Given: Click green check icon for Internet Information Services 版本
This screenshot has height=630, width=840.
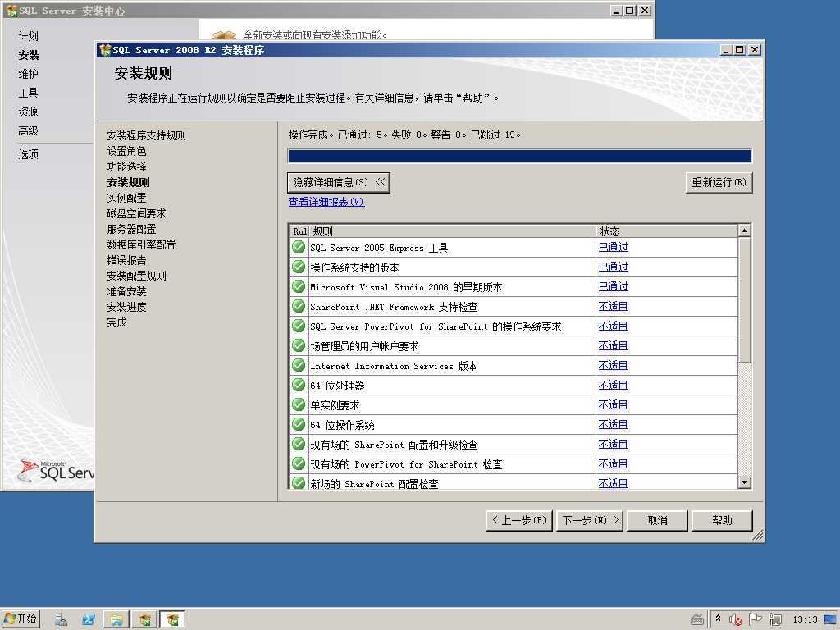Looking at the screenshot, I should coord(299,365).
